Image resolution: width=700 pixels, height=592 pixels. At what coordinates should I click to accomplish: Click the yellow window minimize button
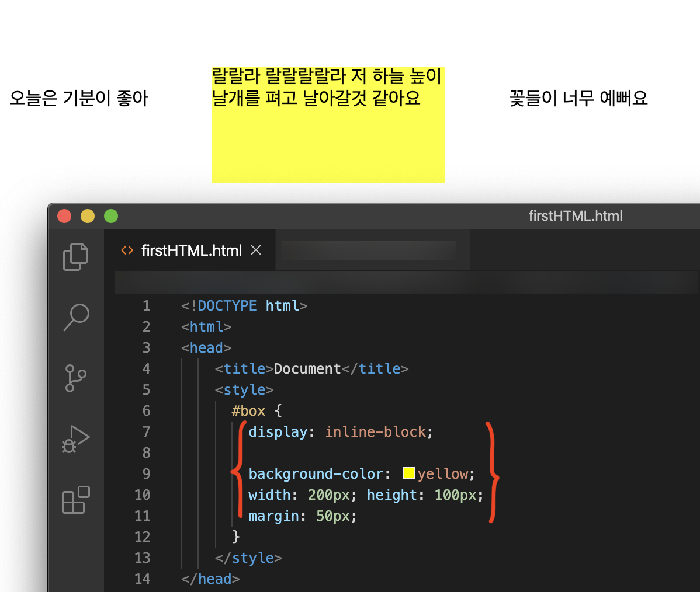(88, 216)
